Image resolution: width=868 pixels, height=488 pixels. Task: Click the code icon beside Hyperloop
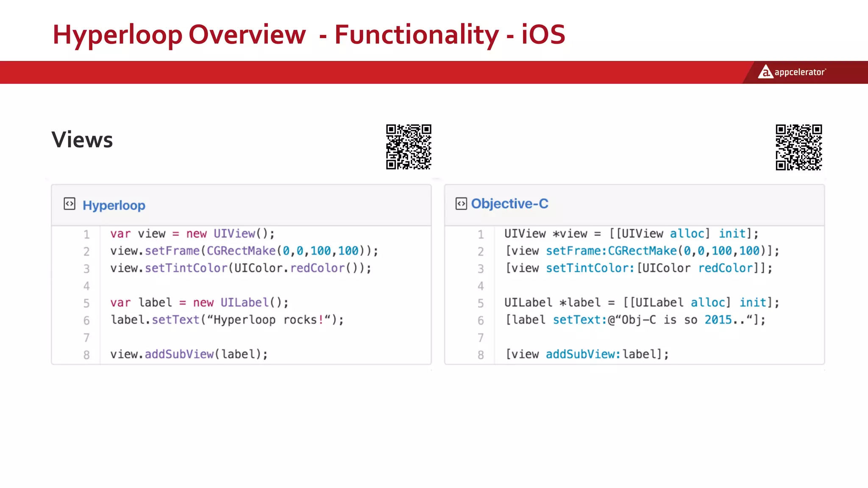coord(70,204)
